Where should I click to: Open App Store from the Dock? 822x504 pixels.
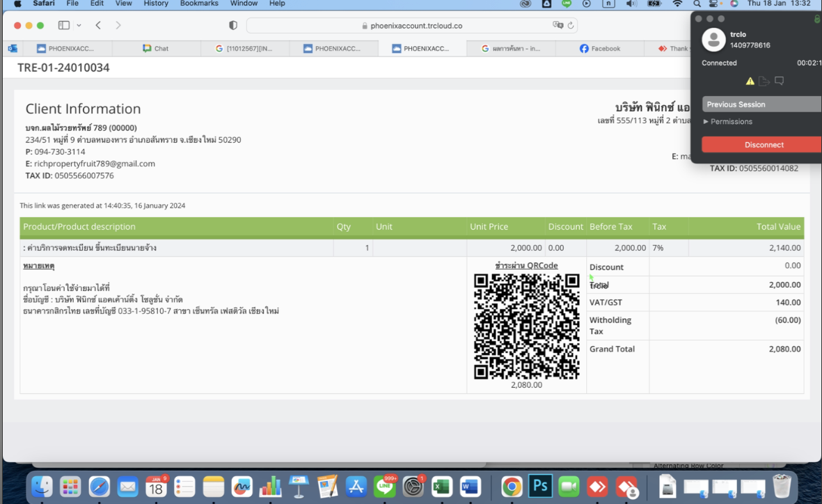point(356,487)
